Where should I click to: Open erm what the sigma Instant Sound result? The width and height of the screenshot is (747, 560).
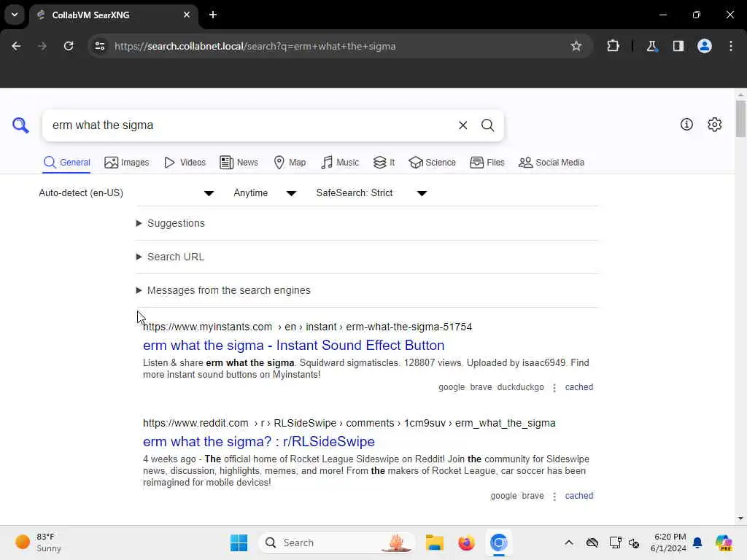293,345
